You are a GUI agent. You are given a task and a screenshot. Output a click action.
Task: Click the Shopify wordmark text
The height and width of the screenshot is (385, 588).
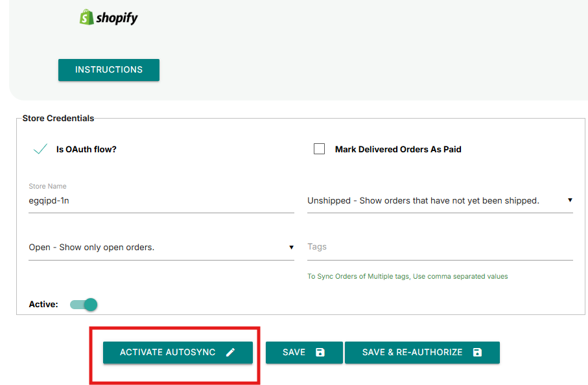click(117, 18)
